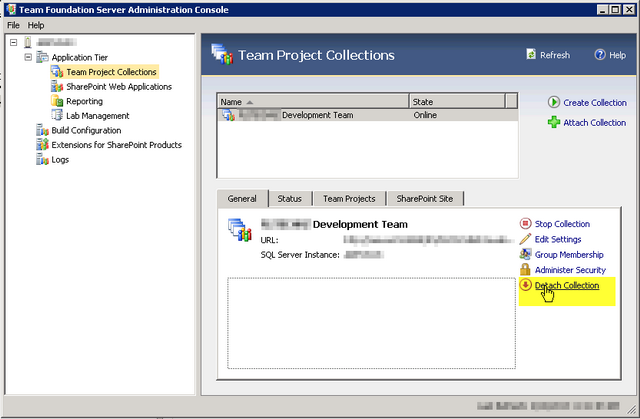Open the Help menu
The height and width of the screenshot is (419, 640).
click(x=36, y=25)
